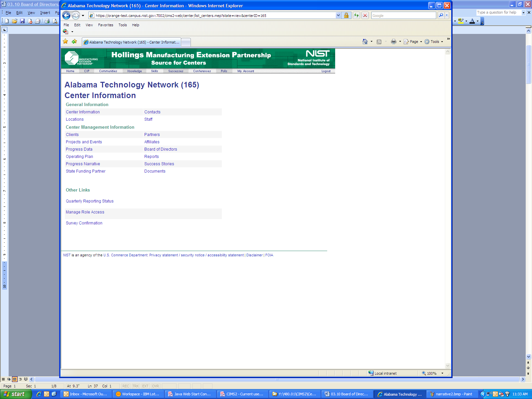Click the Print icon in Word toolbar

pos(47,21)
